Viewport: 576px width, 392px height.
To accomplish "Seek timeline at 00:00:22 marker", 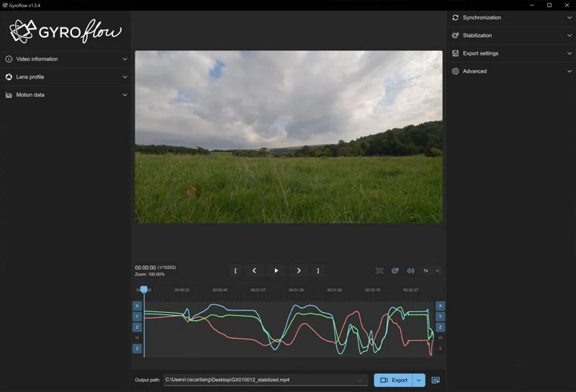I will click(x=182, y=291).
